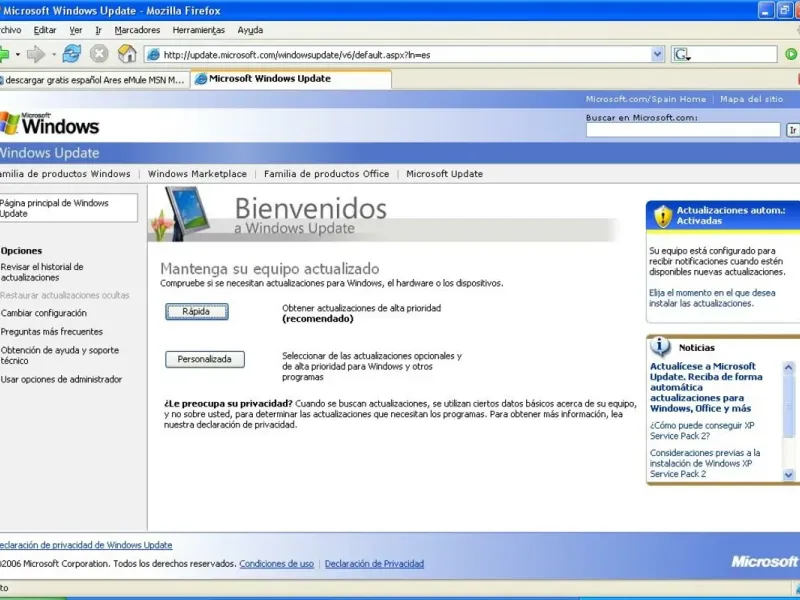The height and width of the screenshot is (600, 800).
Task: Open the Condiciones de uso link
Action: tap(277, 564)
